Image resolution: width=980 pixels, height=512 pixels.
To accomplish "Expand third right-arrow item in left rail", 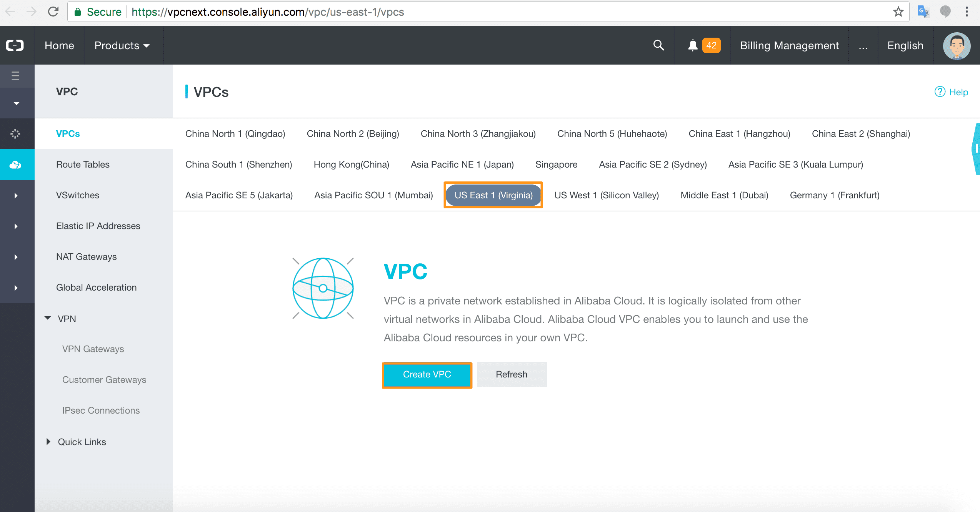I will tap(16, 257).
